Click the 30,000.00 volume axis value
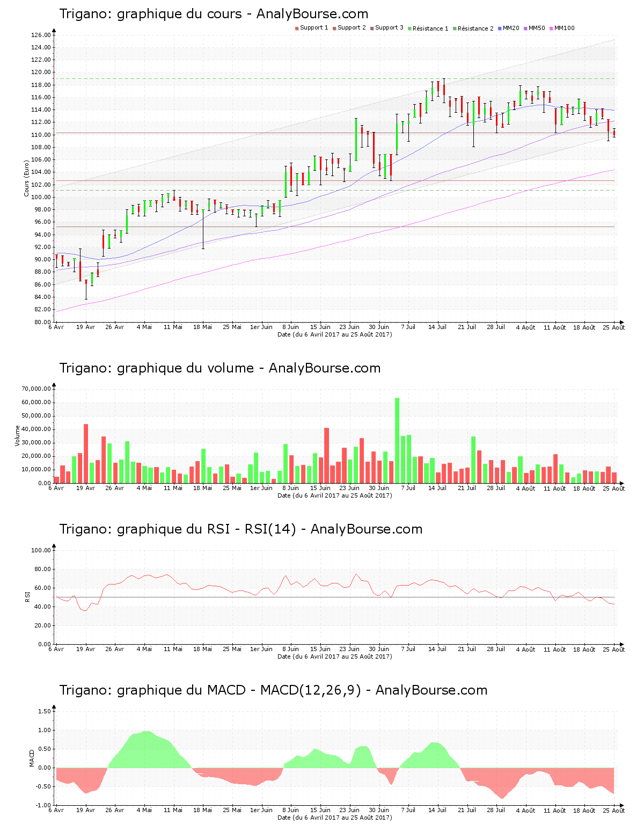 point(36,443)
